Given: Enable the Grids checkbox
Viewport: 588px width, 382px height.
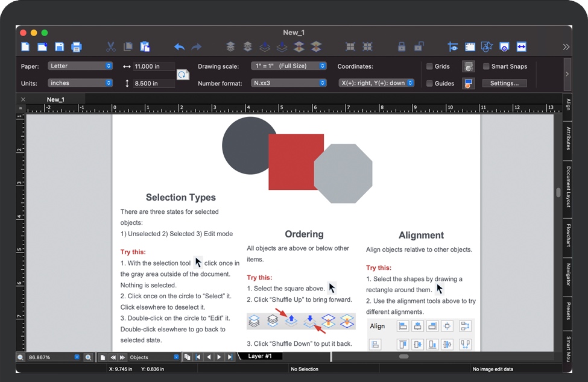Looking at the screenshot, I should click(429, 67).
